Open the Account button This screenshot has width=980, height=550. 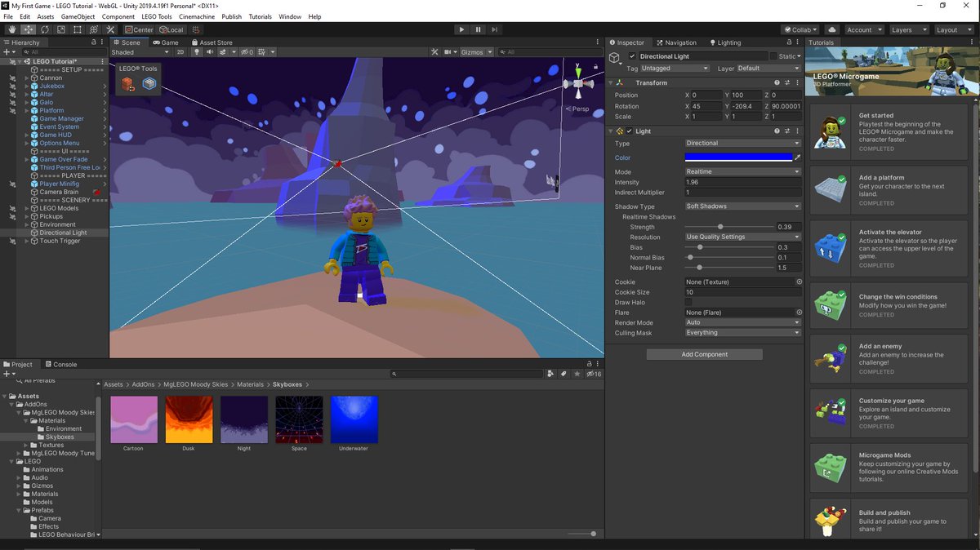coord(863,29)
